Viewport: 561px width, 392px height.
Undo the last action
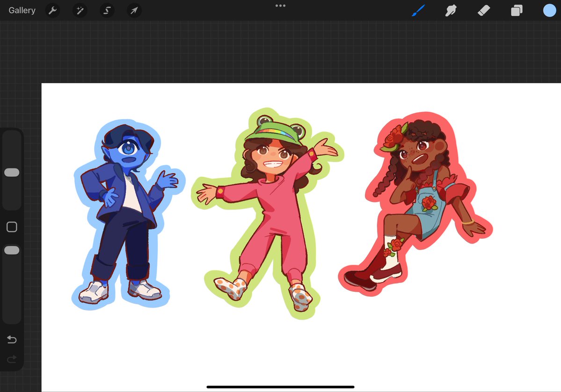pyautogui.click(x=12, y=339)
